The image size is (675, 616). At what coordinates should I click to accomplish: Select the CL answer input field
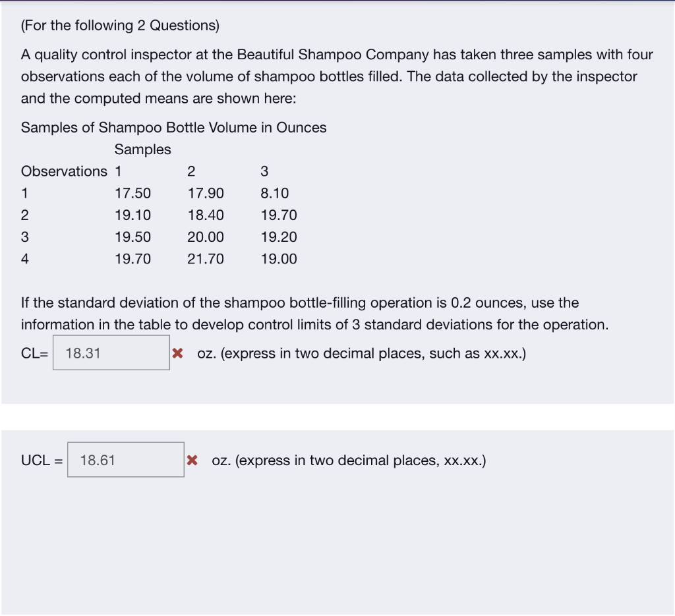click(x=111, y=352)
